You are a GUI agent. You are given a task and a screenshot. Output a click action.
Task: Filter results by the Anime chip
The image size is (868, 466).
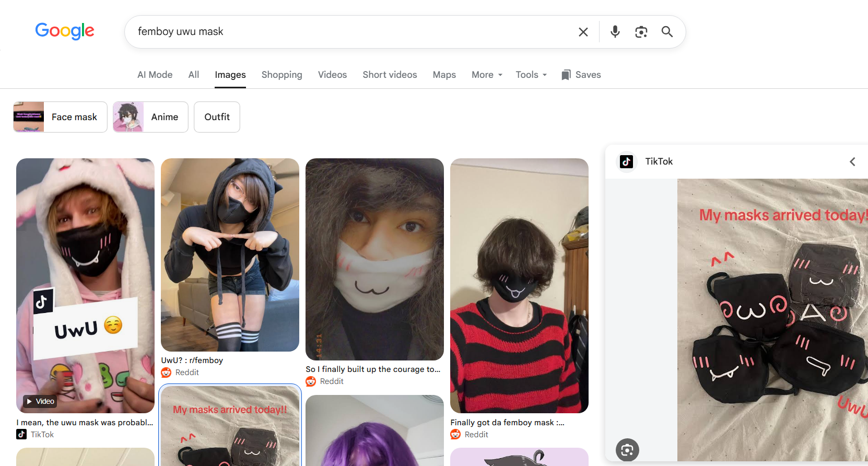click(x=150, y=117)
